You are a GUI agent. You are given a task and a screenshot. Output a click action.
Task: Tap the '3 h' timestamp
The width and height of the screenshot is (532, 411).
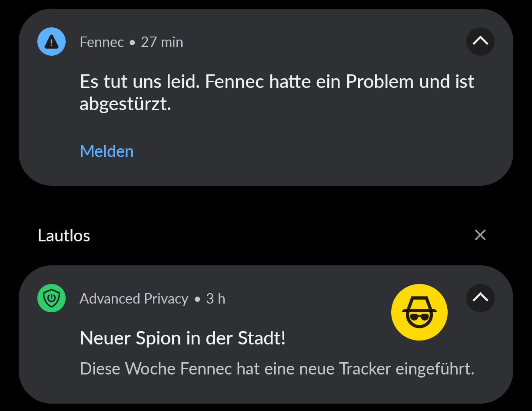coord(216,299)
